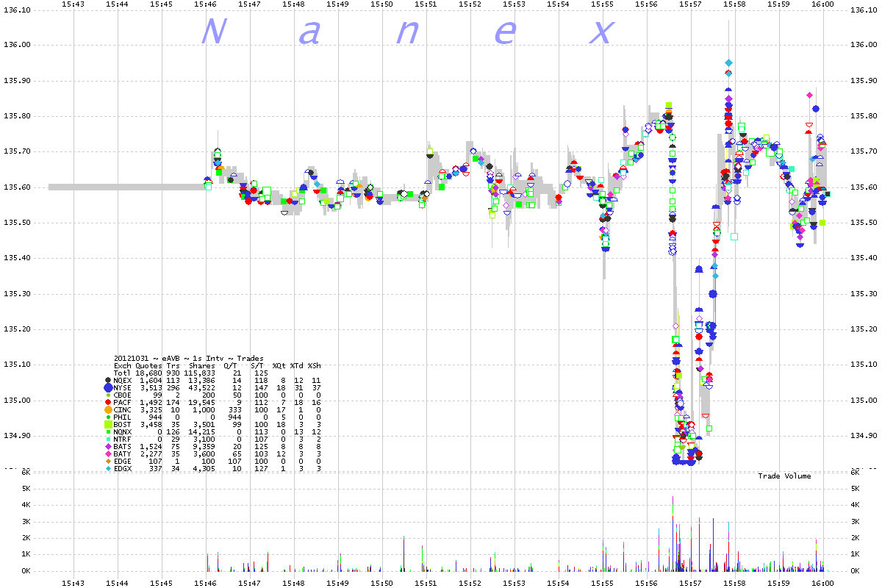Click the NQEX black marker in legend
882x588 pixels.
(108, 380)
